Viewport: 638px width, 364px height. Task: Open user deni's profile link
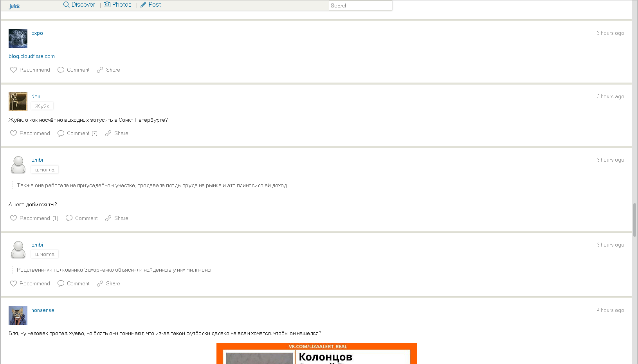36,97
